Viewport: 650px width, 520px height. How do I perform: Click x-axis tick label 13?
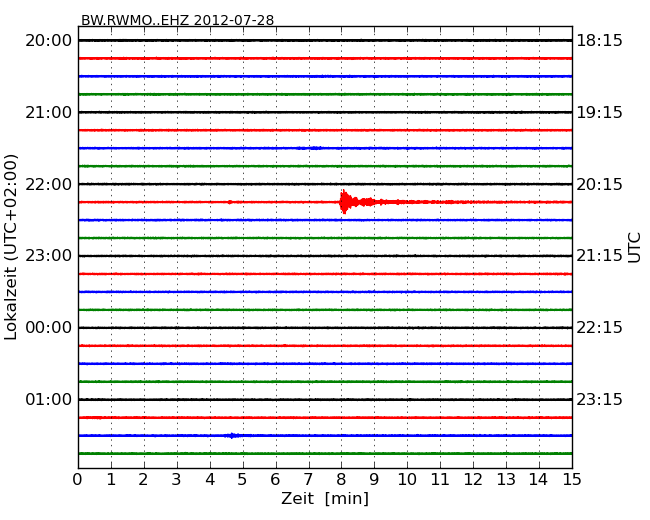pos(506,480)
